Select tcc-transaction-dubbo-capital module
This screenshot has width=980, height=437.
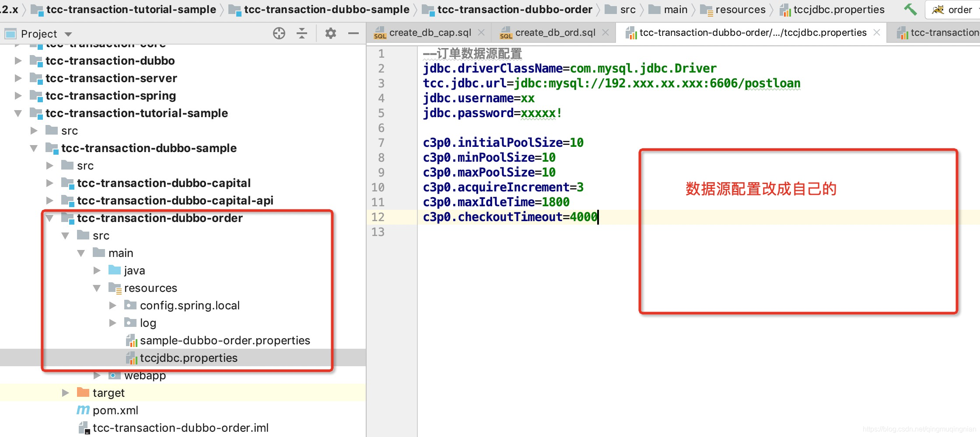point(164,183)
